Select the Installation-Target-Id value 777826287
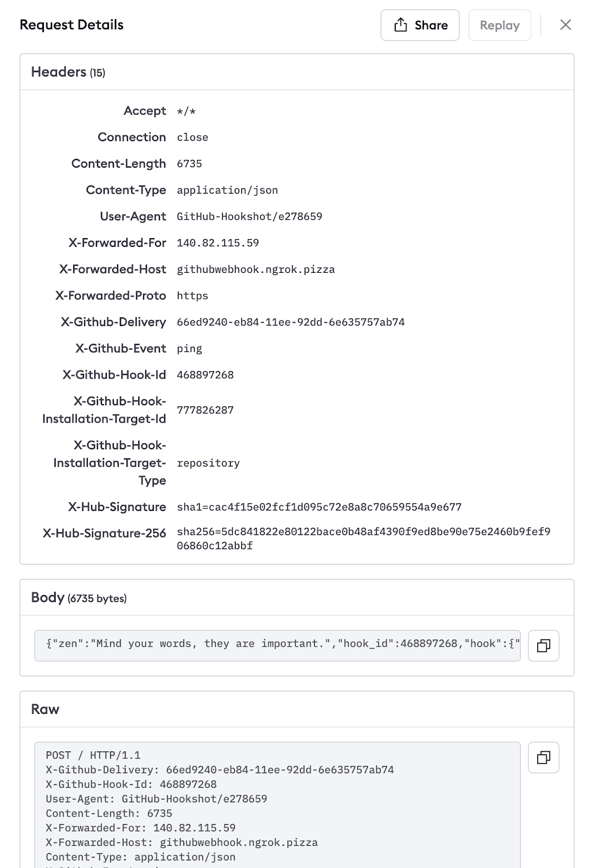The image size is (593, 868). click(205, 410)
